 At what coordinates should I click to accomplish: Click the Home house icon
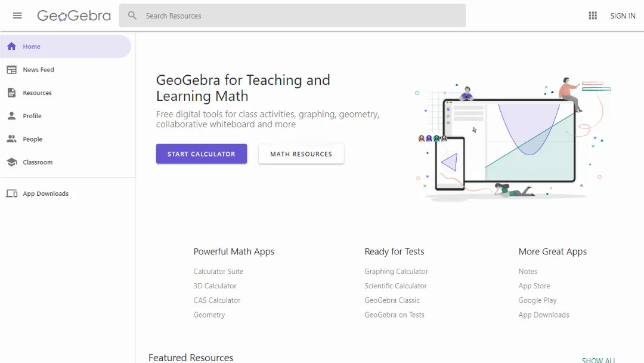[x=11, y=47]
